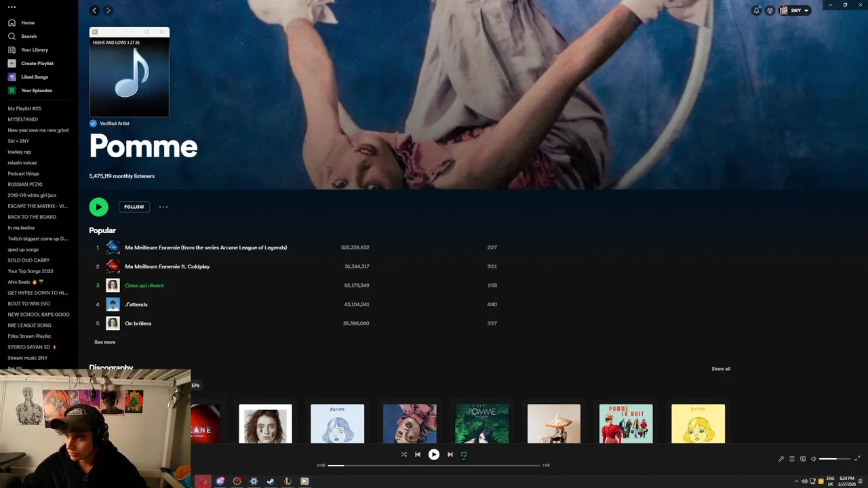This screenshot has height=488, width=868.
Task: Open connect to a device icon
Action: click(x=802, y=459)
